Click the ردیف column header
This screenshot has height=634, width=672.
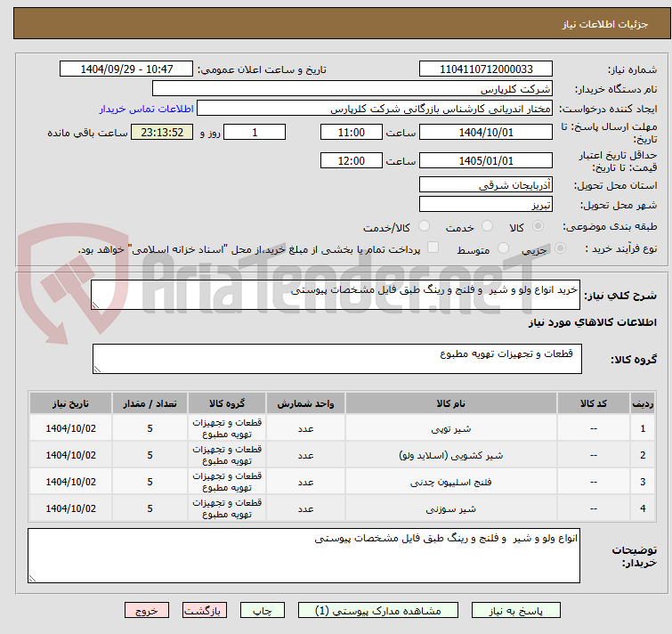tap(643, 403)
